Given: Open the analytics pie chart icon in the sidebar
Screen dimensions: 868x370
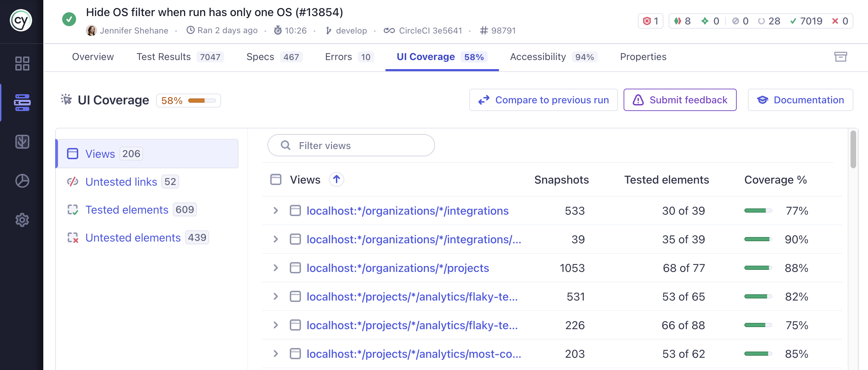Looking at the screenshot, I should (22, 181).
